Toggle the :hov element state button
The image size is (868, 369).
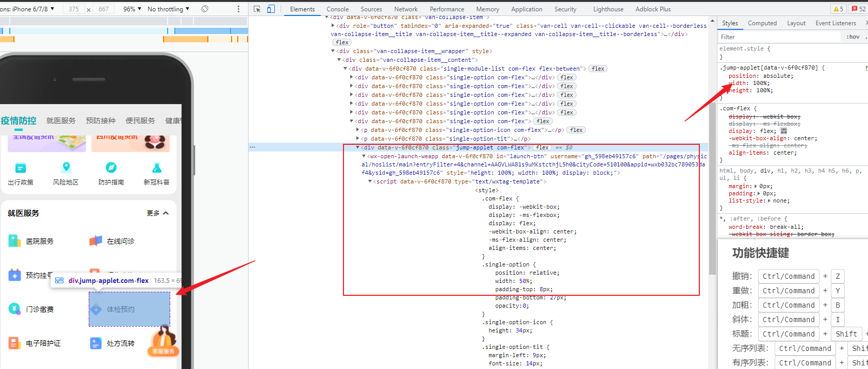[x=853, y=37]
